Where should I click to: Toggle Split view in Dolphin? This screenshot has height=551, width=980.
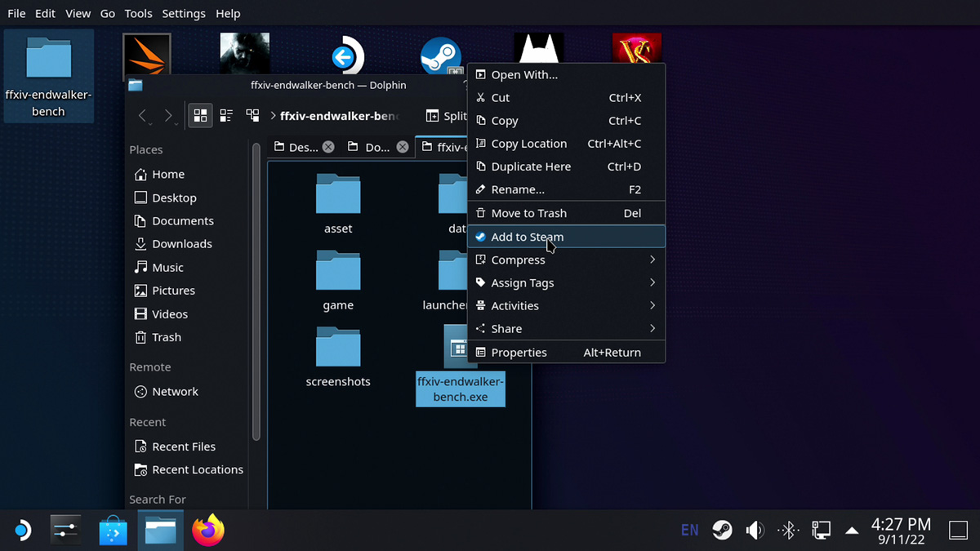pyautogui.click(x=446, y=116)
